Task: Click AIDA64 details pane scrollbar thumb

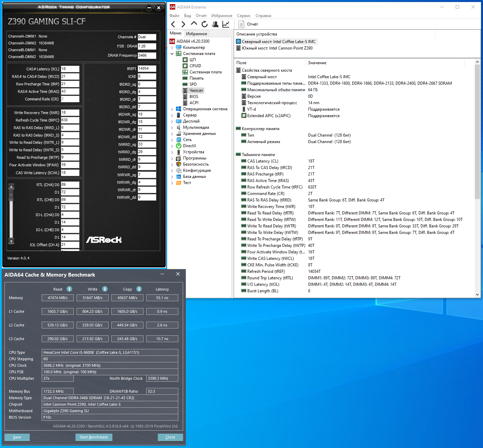Action: tap(478, 131)
